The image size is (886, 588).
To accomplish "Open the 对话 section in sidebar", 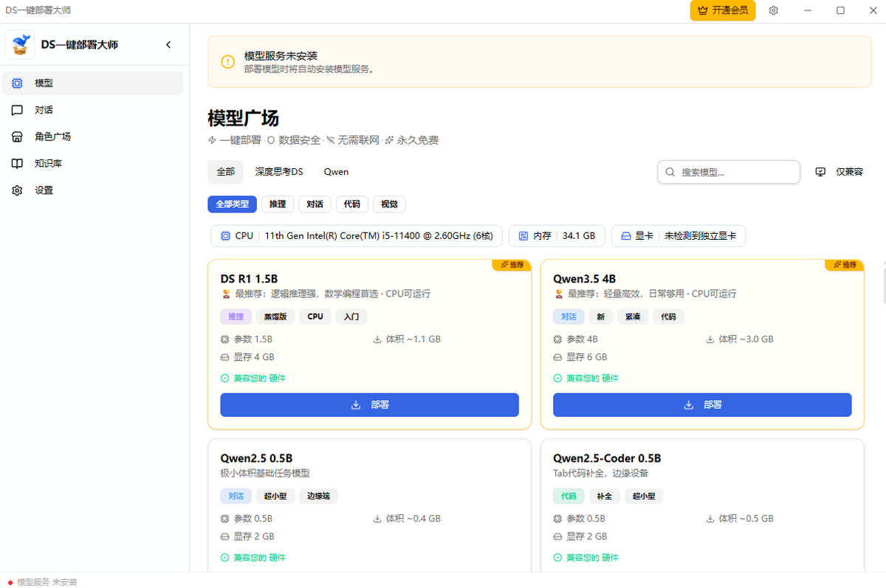I will tap(92, 110).
